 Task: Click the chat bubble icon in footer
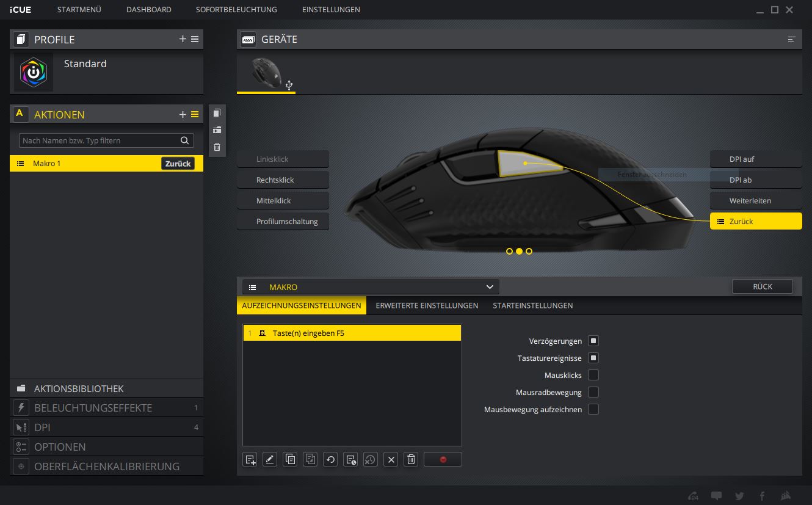click(717, 496)
